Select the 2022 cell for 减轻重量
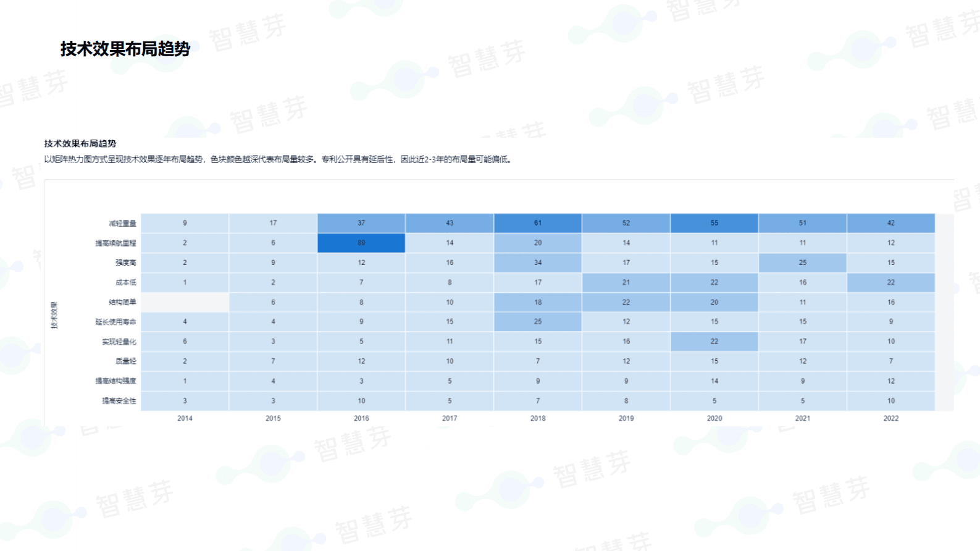 (x=890, y=223)
